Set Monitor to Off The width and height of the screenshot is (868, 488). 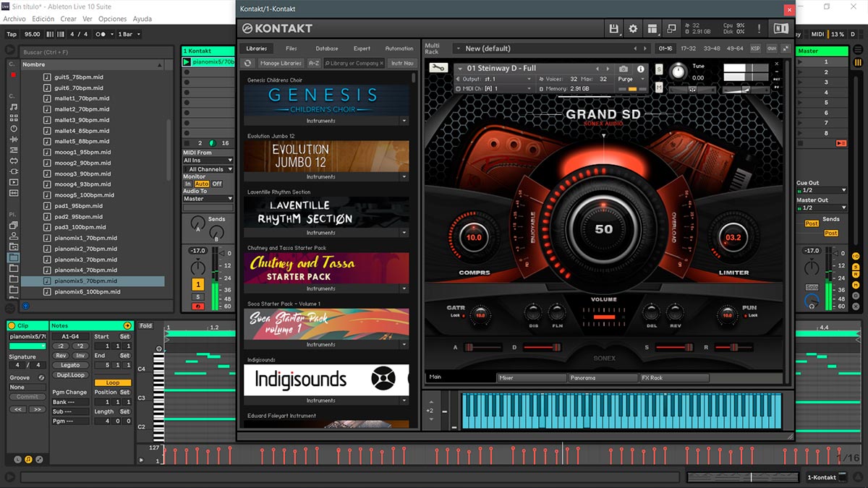click(217, 184)
